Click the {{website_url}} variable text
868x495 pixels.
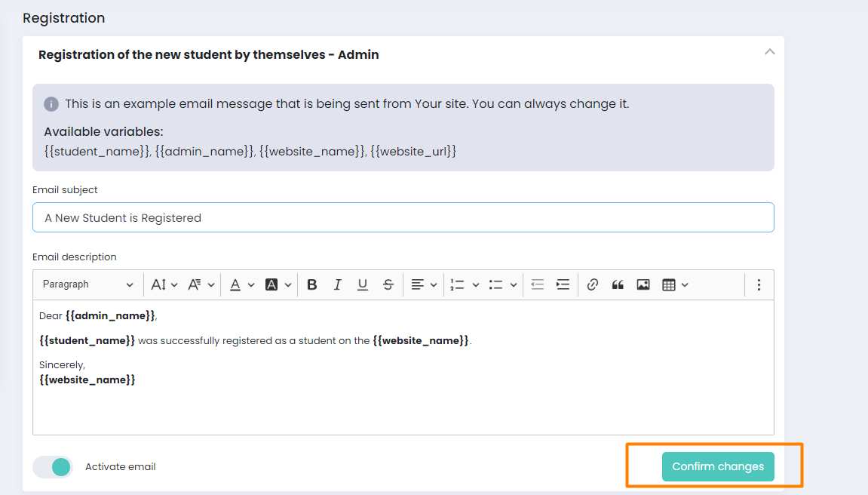(x=413, y=151)
